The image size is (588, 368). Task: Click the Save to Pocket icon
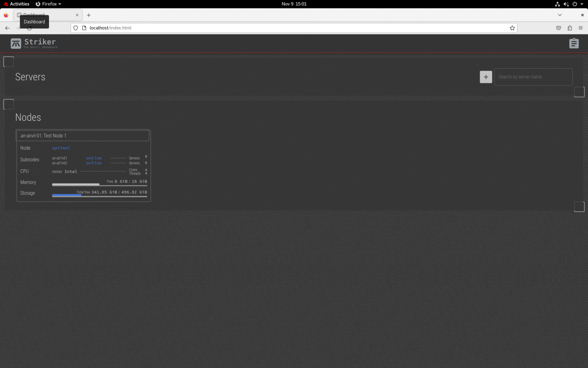pyautogui.click(x=558, y=28)
